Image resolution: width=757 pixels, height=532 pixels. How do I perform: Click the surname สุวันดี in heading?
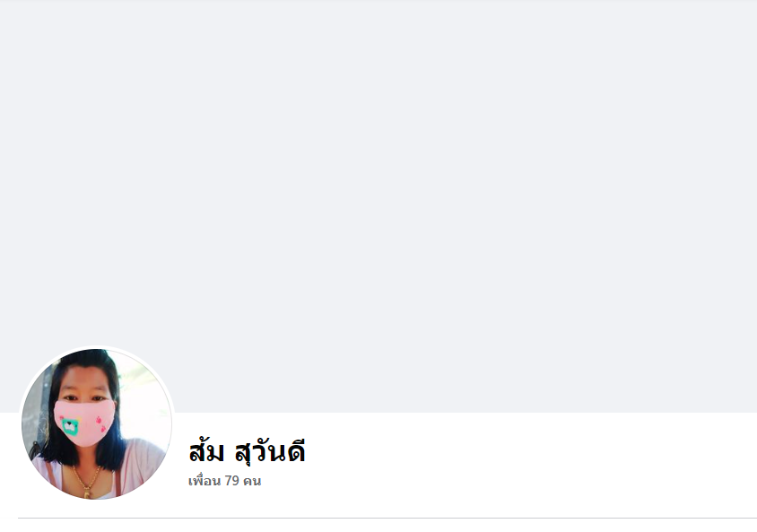(270, 453)
